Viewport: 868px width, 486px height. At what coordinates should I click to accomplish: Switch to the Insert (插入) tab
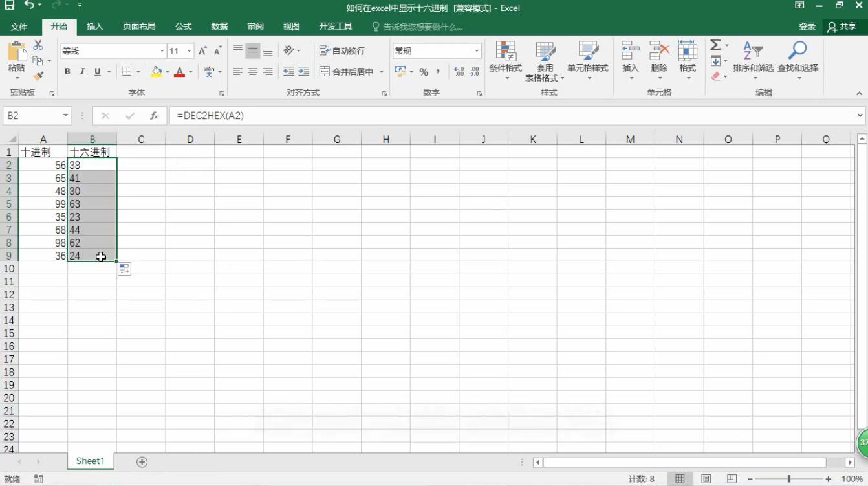[x=95, y=27]
